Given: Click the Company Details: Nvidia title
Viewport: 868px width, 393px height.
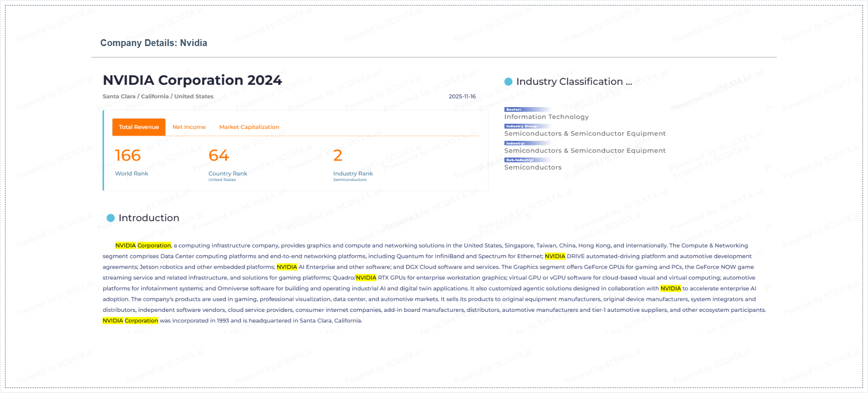Looking at the screenshot, I should coord(154,43).
